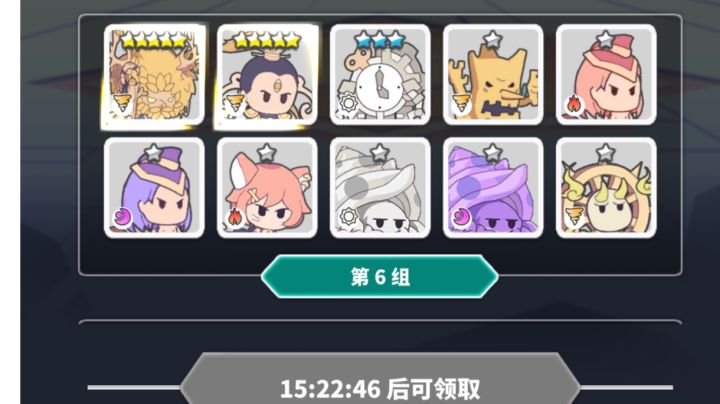This screenshot has height=404, width=720.
Task: Select the five-star dark-haired character with crown
Action: tap(267, 75)
